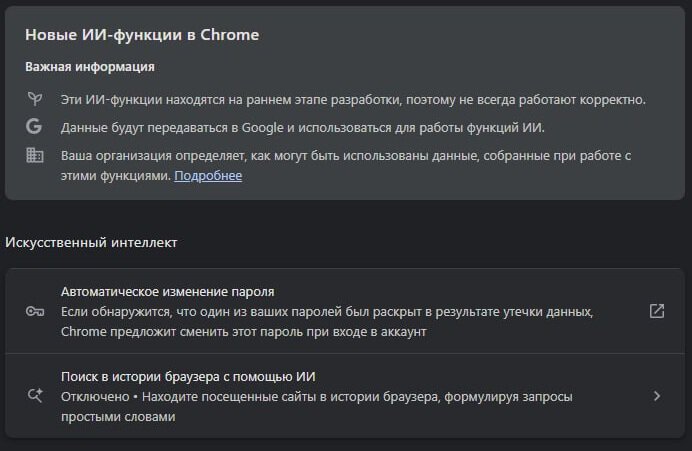Click the Google G logo icon
692x451 pixels.
click(x=34, y=127)
